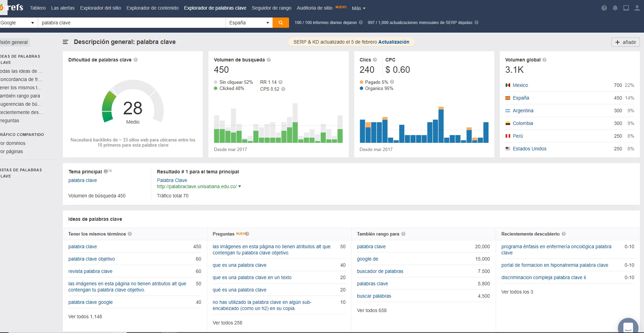Click the keyword search input field
The image size is (644, 333).
pyautogui.click(x=130, y=23)
